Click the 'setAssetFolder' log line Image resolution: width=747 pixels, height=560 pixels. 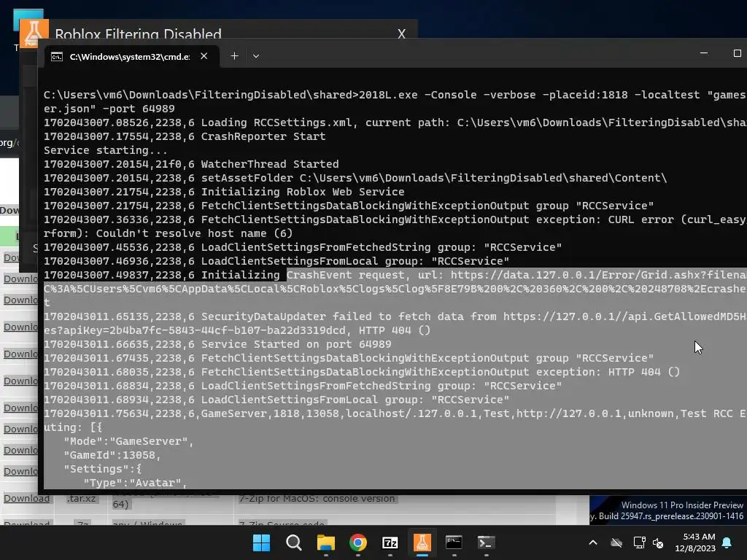[355, 178]
